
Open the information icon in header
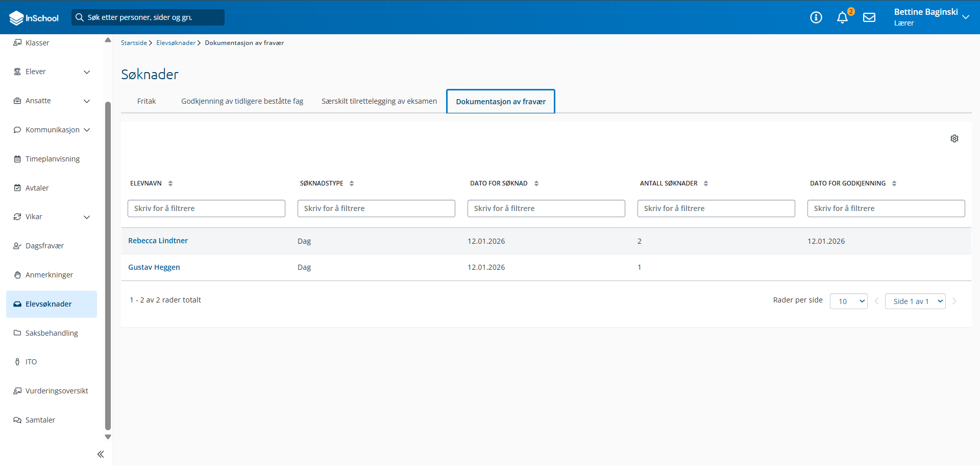coord(816,17)
